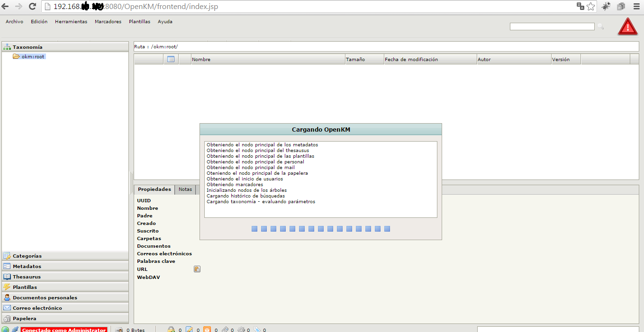Click the translate page icon

[x=580, y=7]
